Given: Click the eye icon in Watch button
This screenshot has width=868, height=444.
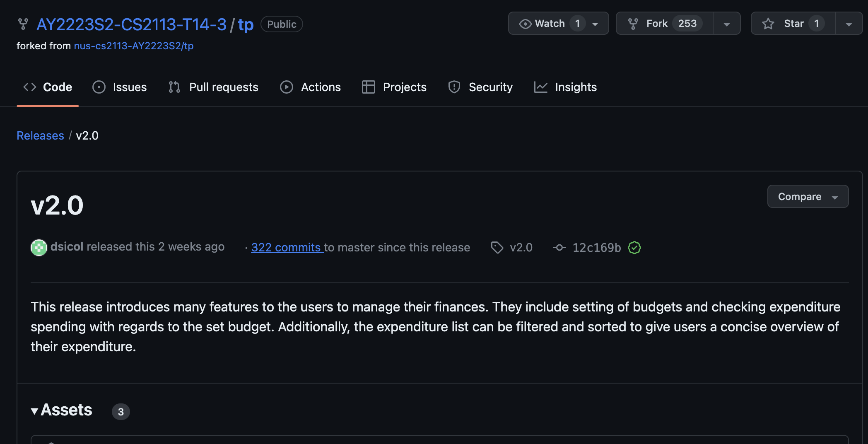Looking at the screenshot, I should point(525,24).
